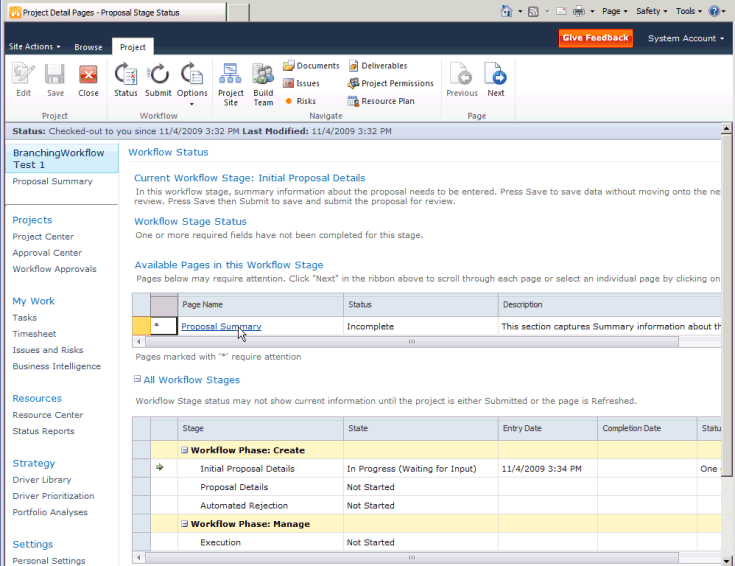This screenshot has width=735, height=566.
Task: Open Options dropdown arrow in Workflow group
Action: [x=192, y=104]
